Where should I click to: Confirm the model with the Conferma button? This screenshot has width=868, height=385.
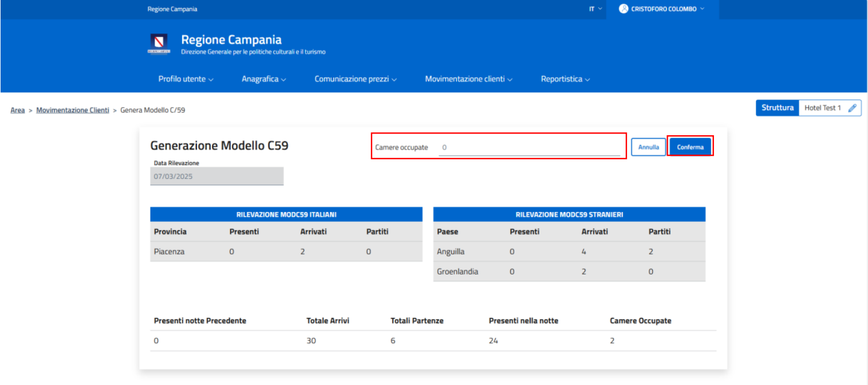point(691,147)
